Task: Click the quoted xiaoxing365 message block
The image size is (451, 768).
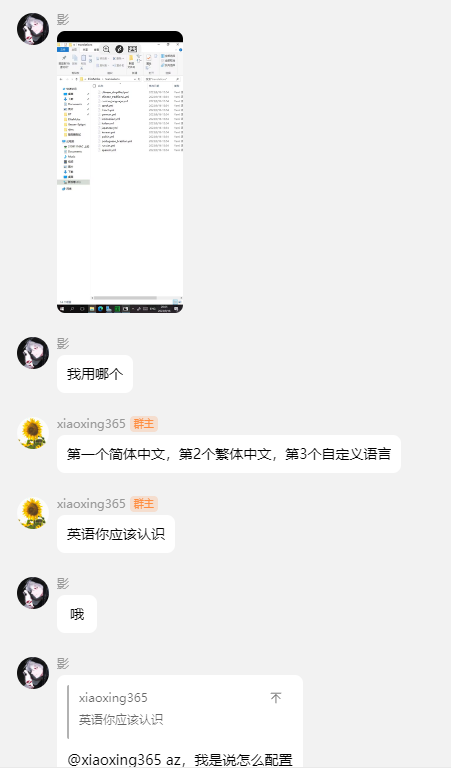Action: 180,711
